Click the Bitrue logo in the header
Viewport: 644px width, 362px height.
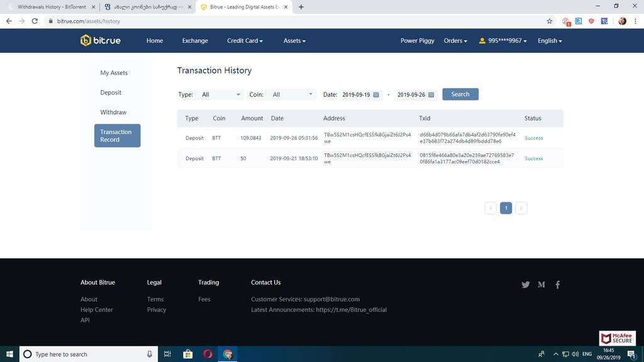coord(101,40)
